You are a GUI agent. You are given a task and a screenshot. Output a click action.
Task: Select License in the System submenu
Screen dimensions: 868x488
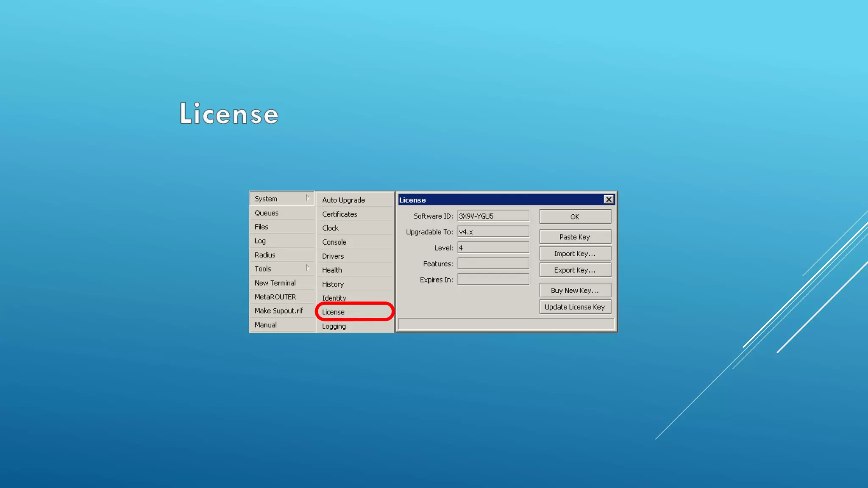333,312
